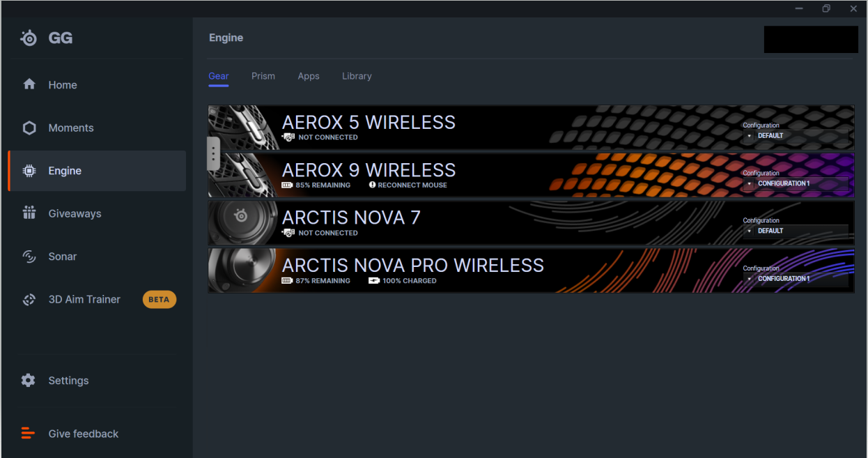Click Aerox 9 battery icon

click(287, 185)
